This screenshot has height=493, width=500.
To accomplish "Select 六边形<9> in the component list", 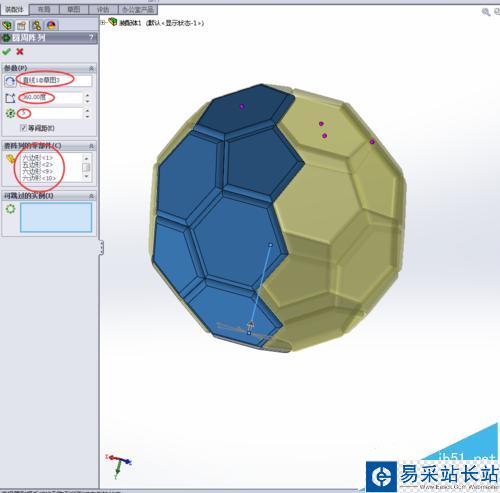I will pos(37,171).
